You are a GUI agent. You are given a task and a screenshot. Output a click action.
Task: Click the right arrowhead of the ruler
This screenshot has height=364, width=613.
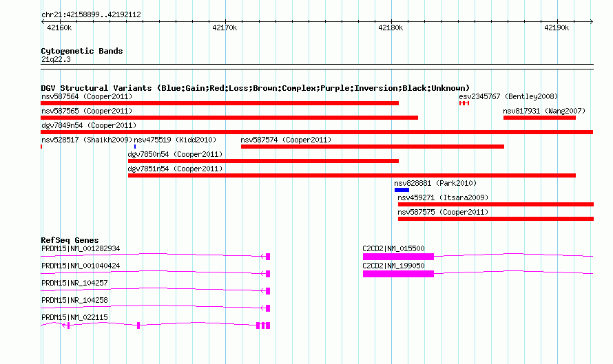coord(592,21)
